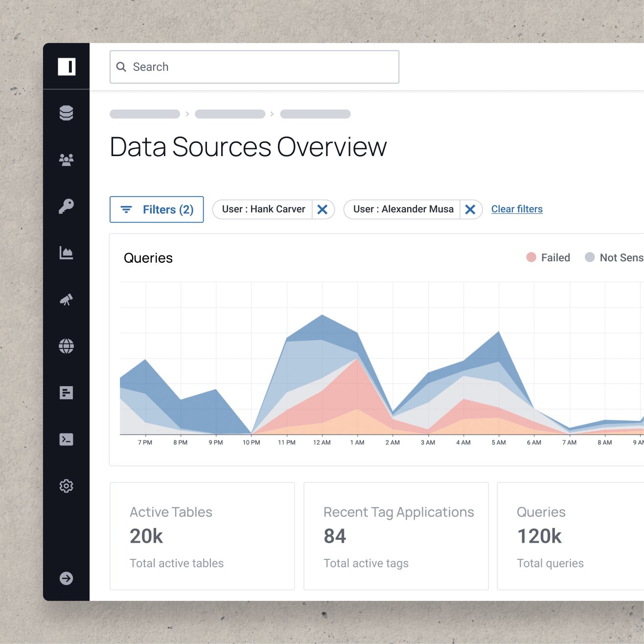Open the users group icon

(x=67, y=160)
